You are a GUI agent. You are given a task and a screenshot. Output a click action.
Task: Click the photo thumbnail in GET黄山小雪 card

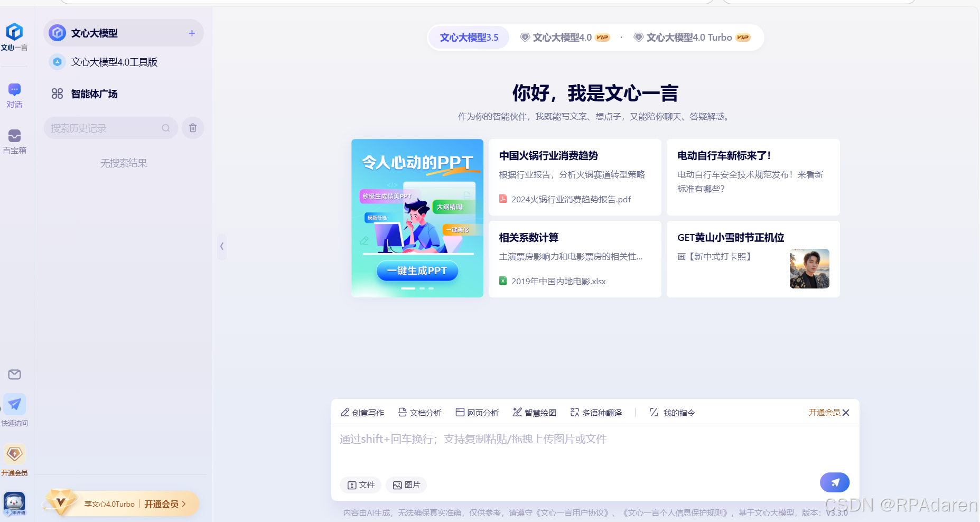click(809, 268)
